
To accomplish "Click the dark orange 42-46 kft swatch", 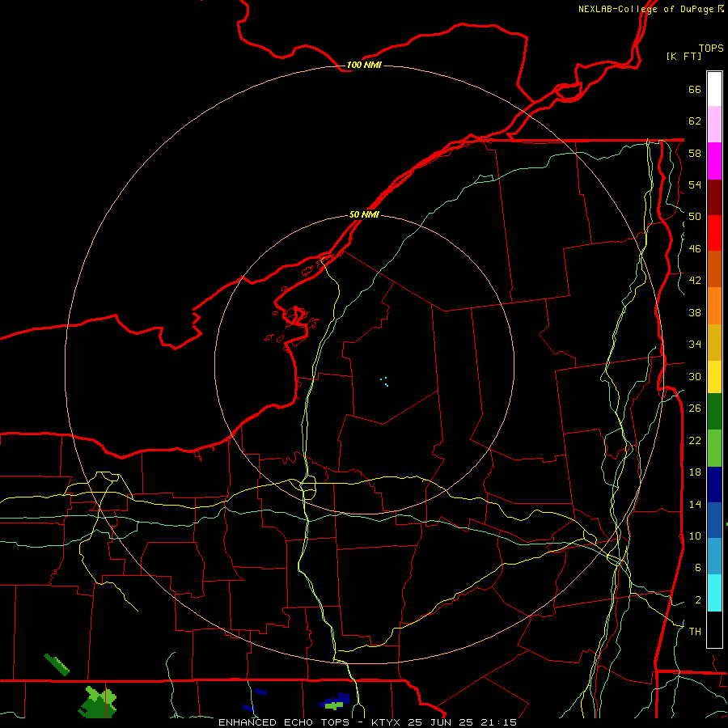I will (714, 269).
